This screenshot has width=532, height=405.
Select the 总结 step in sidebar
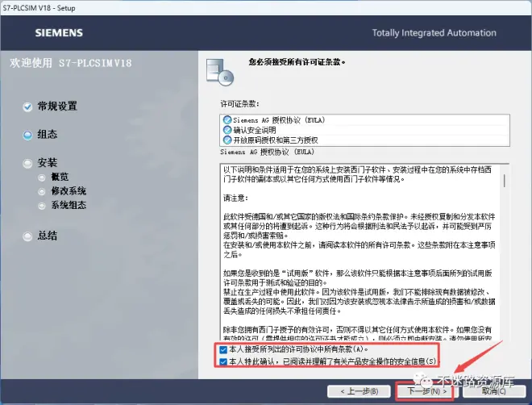coord(48,236)
